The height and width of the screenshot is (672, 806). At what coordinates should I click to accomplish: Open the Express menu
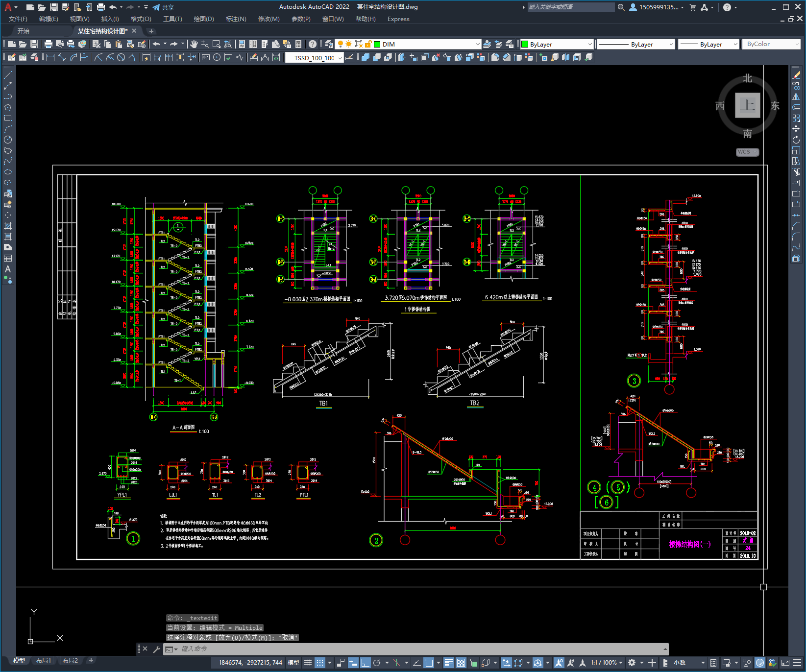tap(398, 19)
